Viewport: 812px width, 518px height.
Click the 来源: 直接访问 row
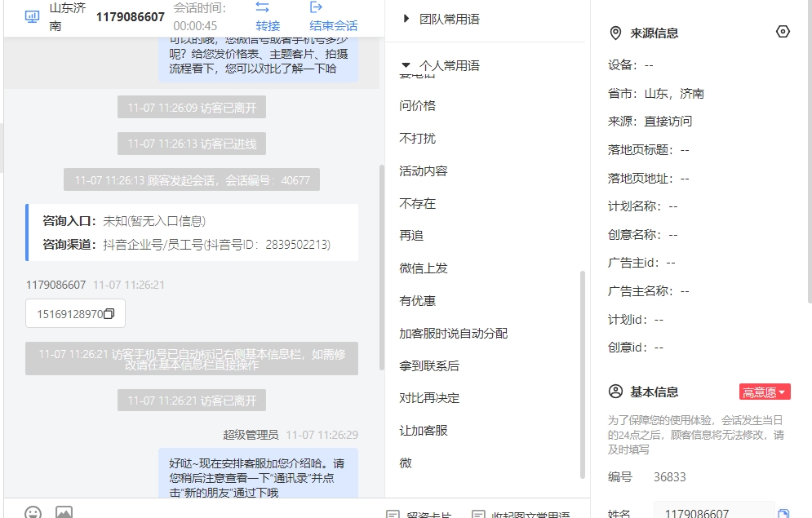click(x=650, y=121)
